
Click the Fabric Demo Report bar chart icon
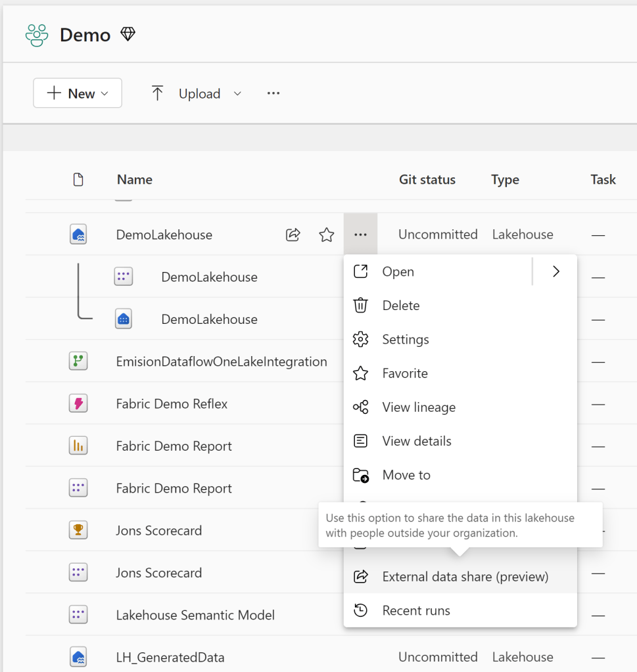(x=78, y=446)
